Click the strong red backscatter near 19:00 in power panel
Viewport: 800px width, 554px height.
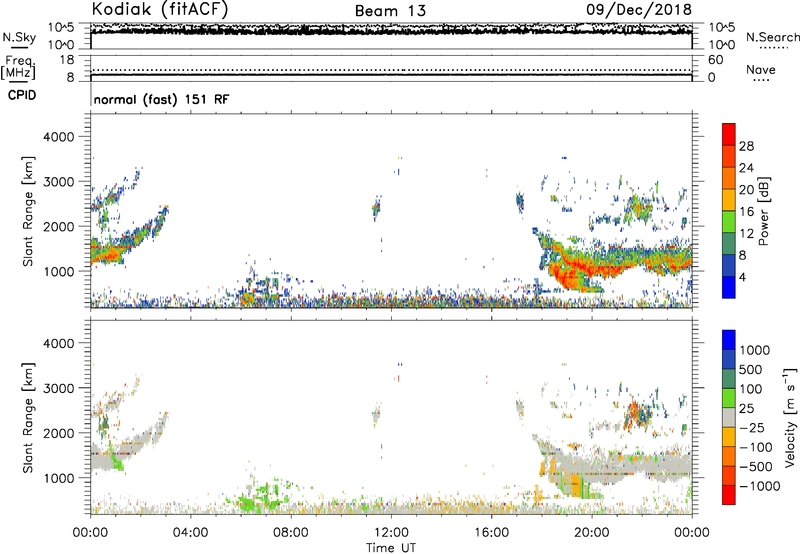click(567, 278)
